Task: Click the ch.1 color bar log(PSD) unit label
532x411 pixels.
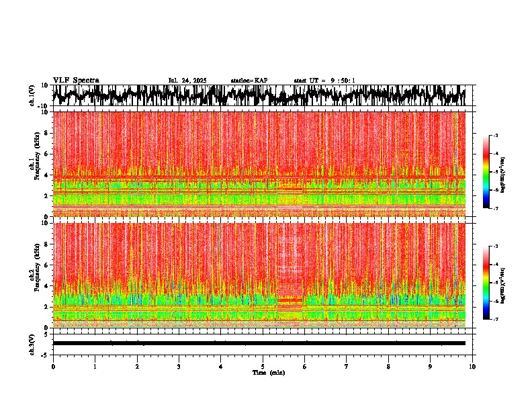Action: (x=503, y=175)
